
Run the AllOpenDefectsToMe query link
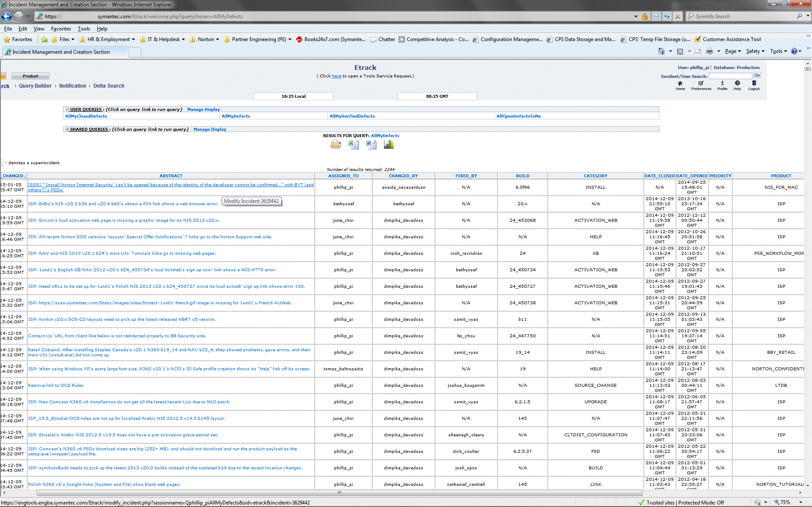518,116
